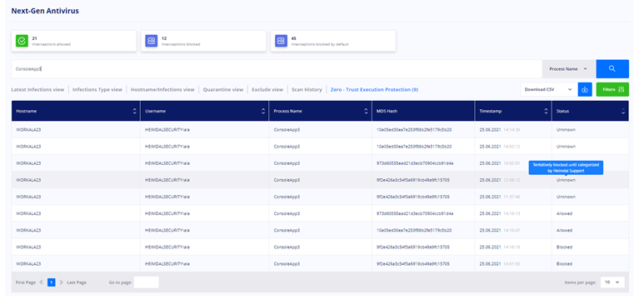Image resolution: width=644 pixels, height=305 pixels.
Task: Click timestamp cell 25.06.2021 14:02:01
Action: (x=500, y=163)
